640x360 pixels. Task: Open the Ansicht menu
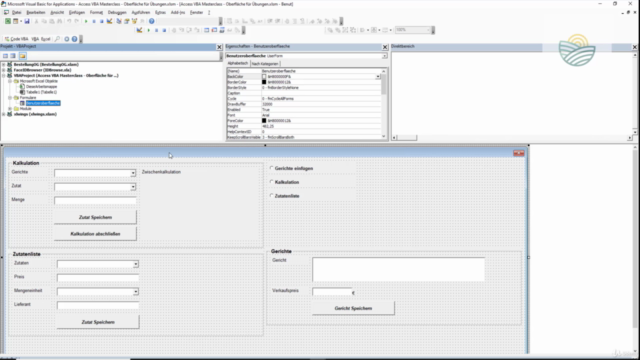click(x=57, y=13)
